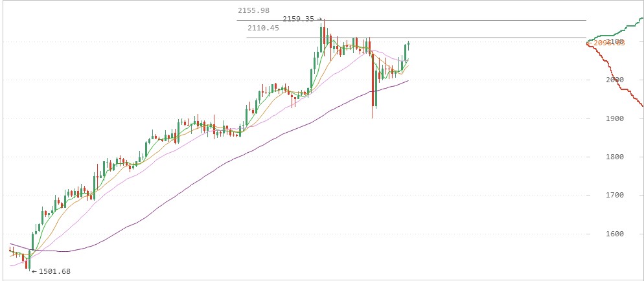Click the last green candle on the chart
The width and height of the screenshot is (644, 281).
(x=408, y=43)
